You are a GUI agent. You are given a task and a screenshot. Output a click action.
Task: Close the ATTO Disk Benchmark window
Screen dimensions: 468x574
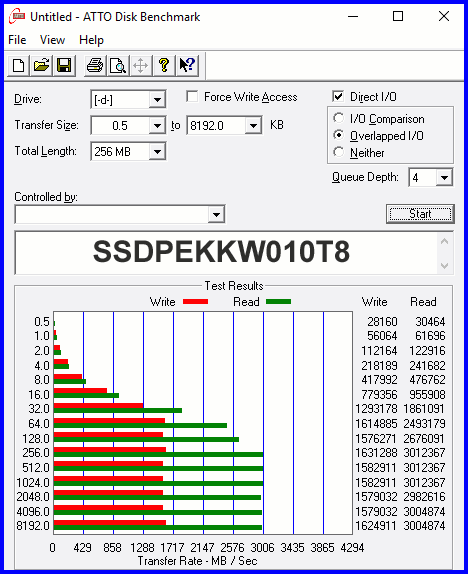coord(444,16)
